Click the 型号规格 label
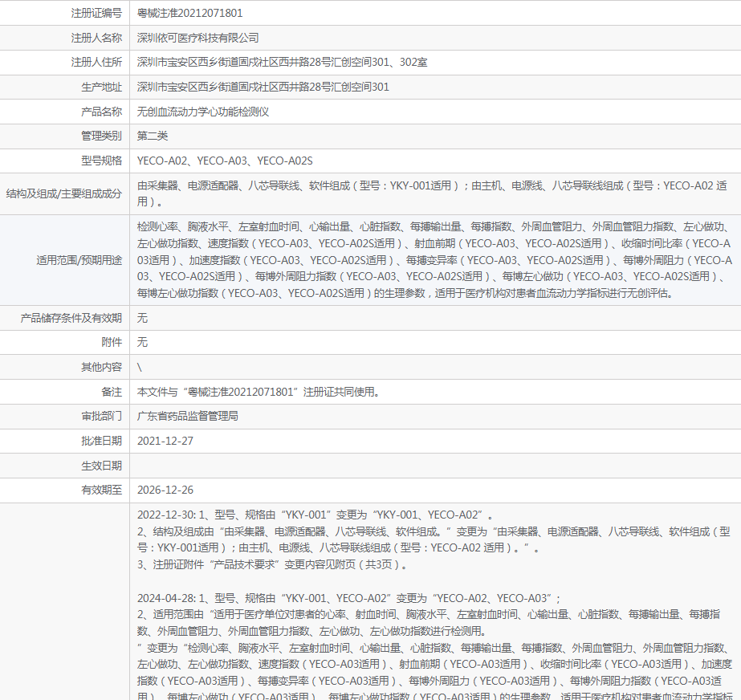Screen dimensions: 741x700 click(102, 161)
